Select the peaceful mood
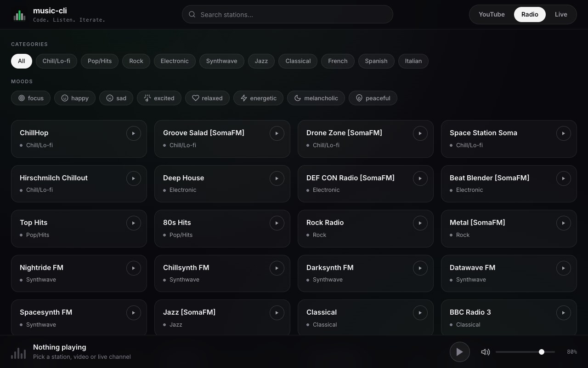588x368 pixels. [373, 98]
